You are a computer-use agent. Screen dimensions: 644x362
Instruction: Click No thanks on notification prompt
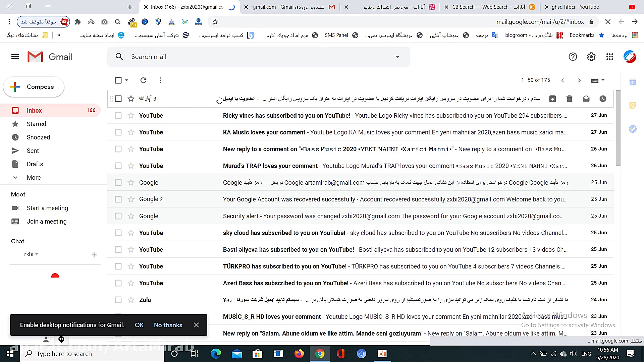[x=168, y=325]
